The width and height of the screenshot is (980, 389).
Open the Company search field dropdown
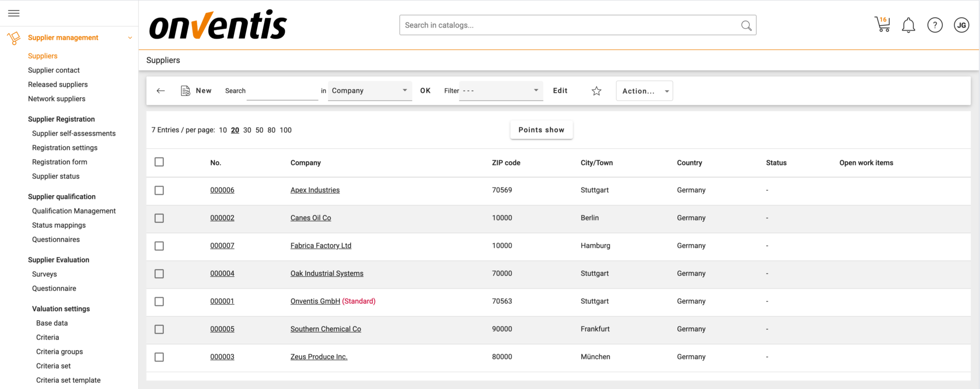click(x=370, y=91)
